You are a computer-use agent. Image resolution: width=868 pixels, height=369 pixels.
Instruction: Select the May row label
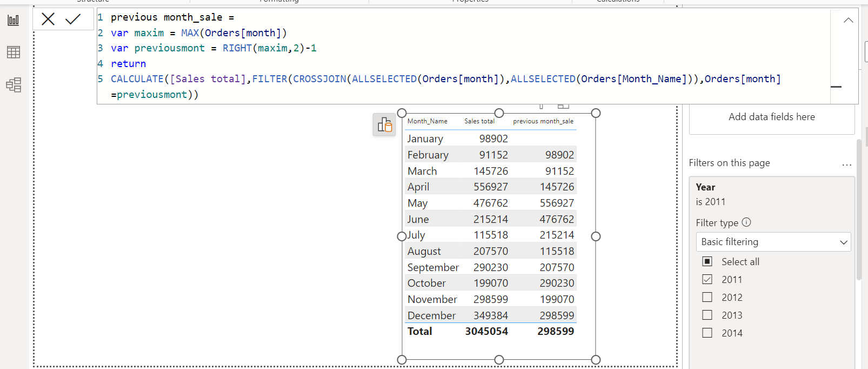[x=417, y=203]
